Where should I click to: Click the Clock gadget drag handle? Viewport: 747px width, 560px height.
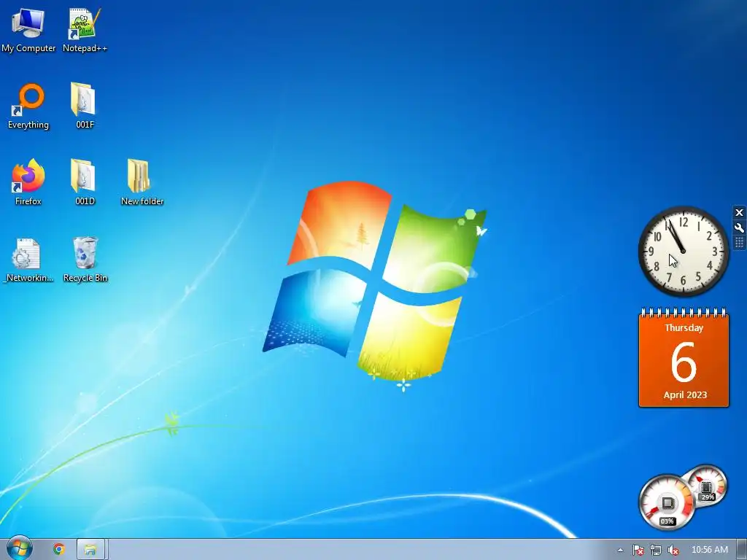739,243
